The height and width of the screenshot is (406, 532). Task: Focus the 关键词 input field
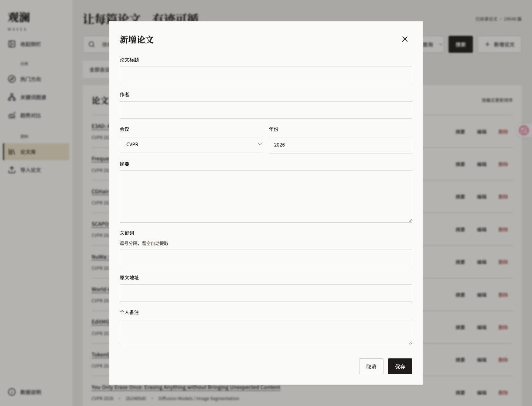click(266, 258)
